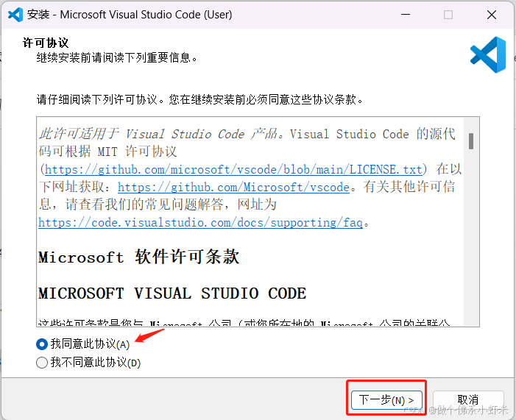Click the '许可协议' page title
516x420 pixels.
point(46,43)
